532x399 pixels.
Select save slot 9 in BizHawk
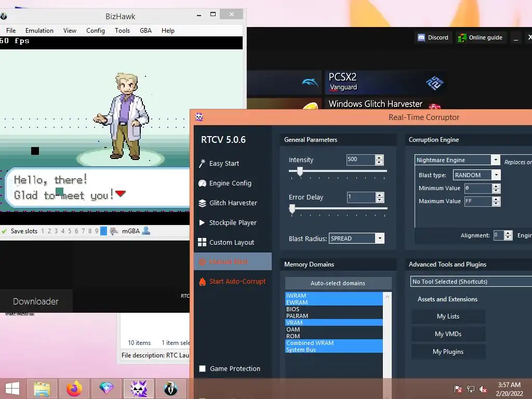point(97,231)
